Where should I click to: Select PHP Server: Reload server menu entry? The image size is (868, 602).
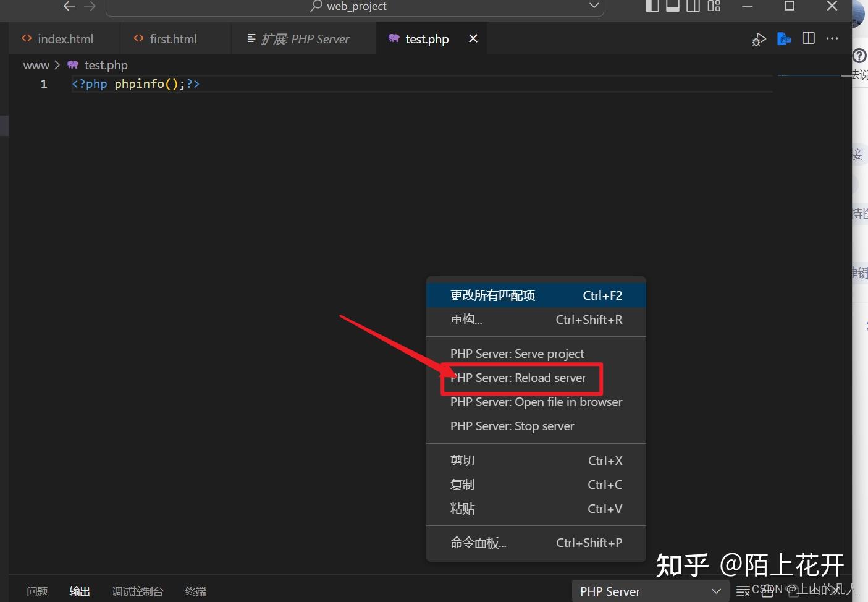pos(519,378)
